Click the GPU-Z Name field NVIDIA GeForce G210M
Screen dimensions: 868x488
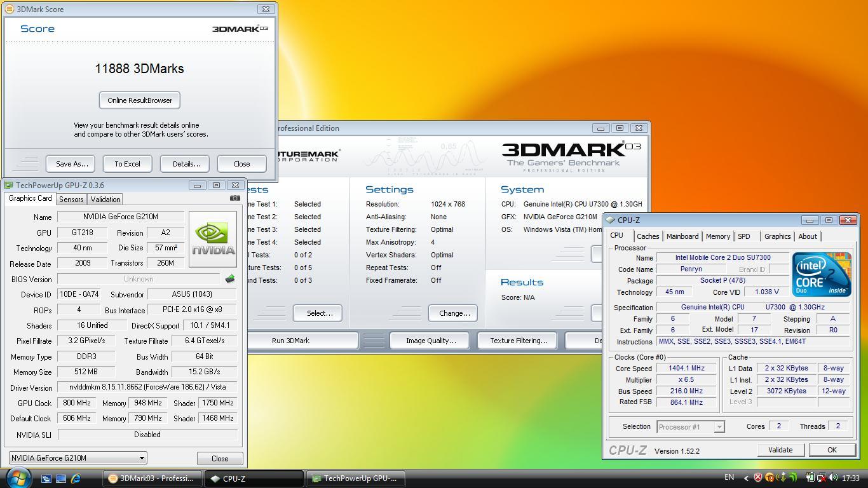click(121, 217)
